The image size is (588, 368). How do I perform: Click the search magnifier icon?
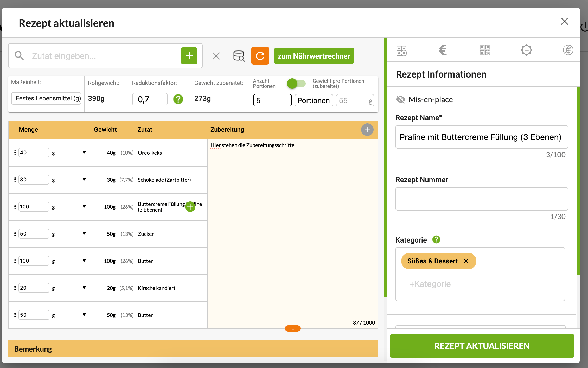click(x=19, y=56)
